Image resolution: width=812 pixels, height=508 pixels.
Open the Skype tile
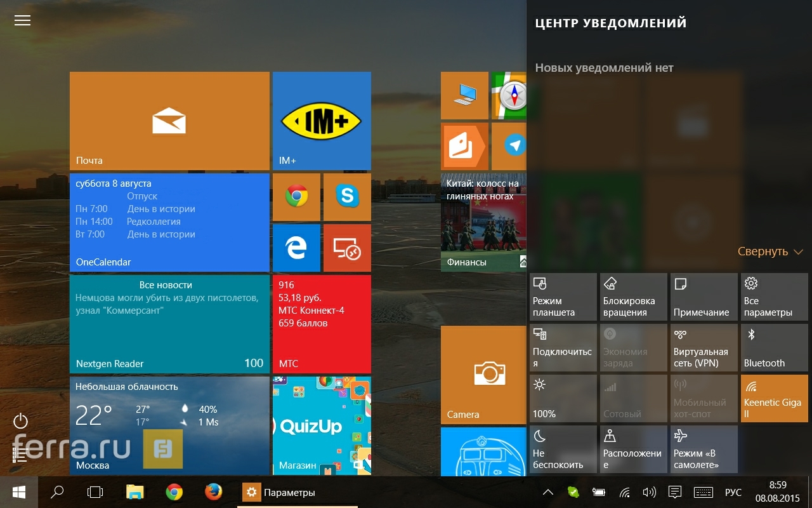click(x=347, y=197)
